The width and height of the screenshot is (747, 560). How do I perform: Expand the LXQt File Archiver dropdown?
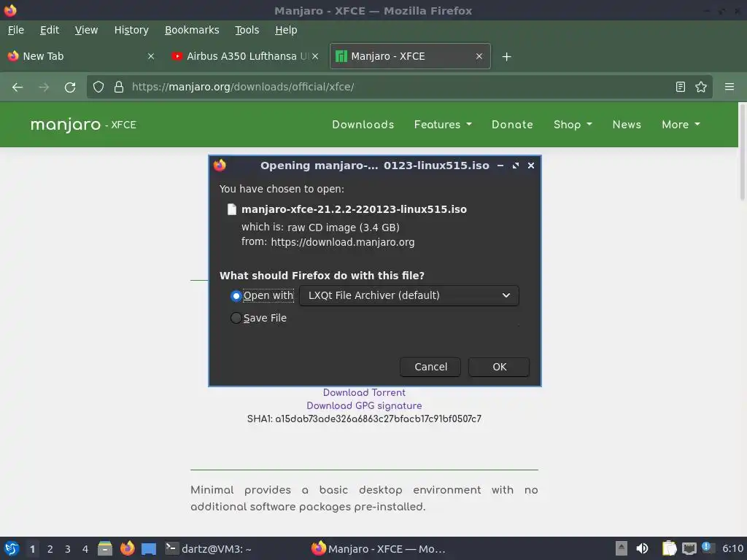click(x=409, y=296)
